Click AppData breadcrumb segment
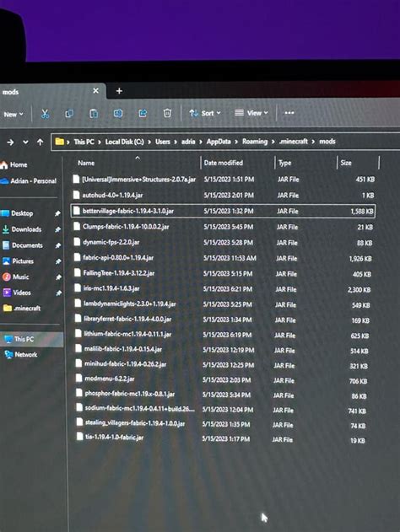The width and height of the screenshot is (400, 532). [x=219, y=142]
